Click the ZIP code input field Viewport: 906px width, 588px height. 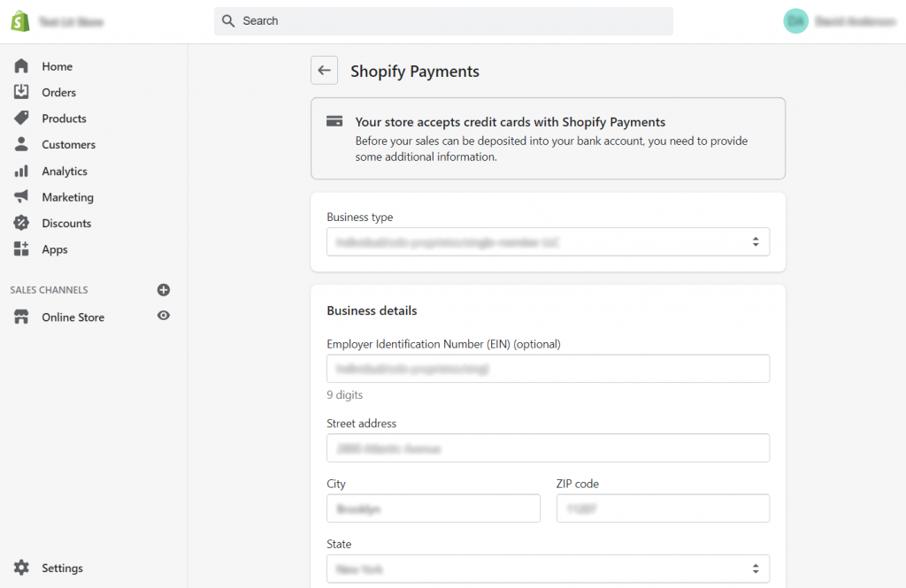point(663,508)
